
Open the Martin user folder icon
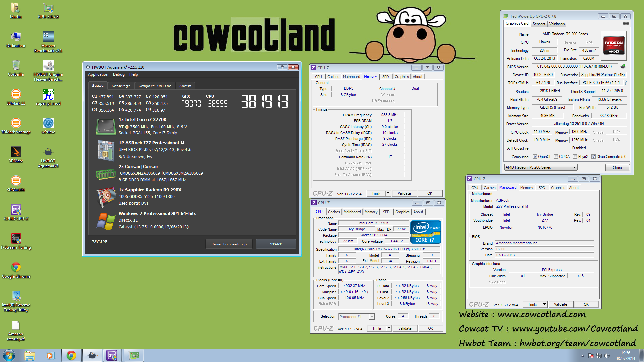(x=16, y=11)
